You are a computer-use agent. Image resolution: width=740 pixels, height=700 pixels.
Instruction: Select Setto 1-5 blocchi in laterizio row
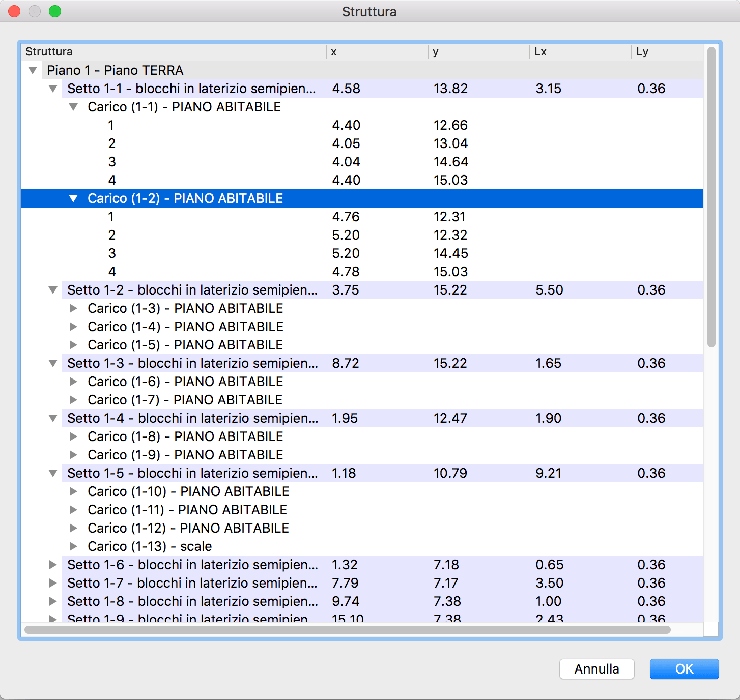362,473
